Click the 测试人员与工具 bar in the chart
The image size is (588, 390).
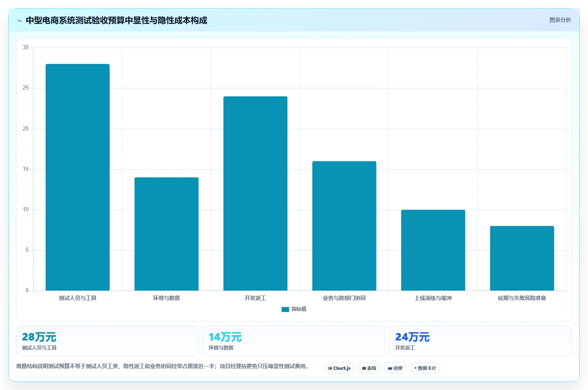[x=78, y=177]
